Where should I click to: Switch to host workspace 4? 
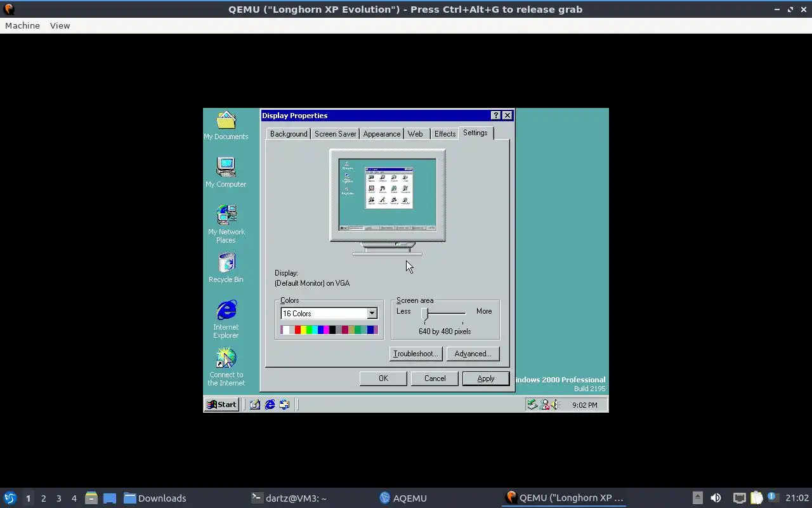[74, 498]
